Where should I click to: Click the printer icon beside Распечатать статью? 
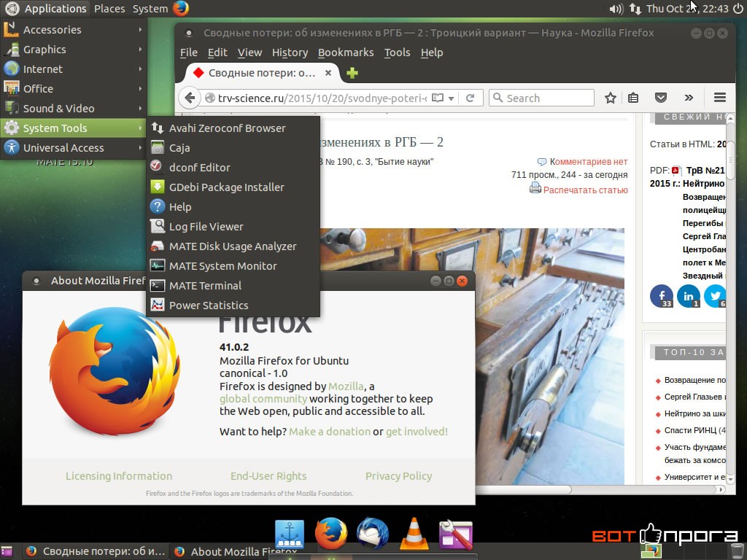[x=535, y=188]
